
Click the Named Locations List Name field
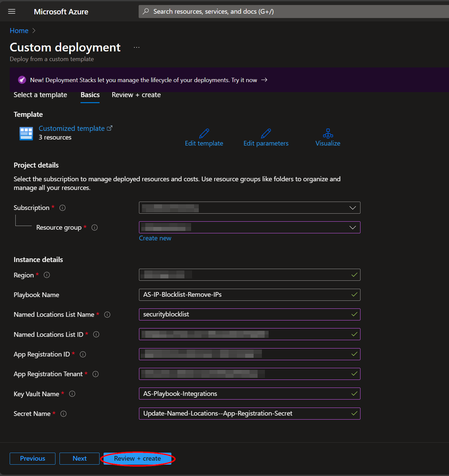[250, 314]
